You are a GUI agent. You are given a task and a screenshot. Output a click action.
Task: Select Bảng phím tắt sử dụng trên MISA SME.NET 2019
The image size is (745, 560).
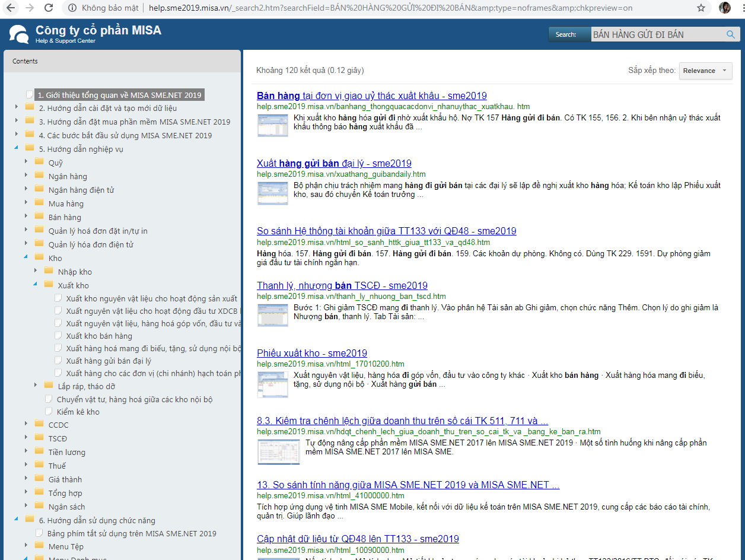[x=132, y=533]
